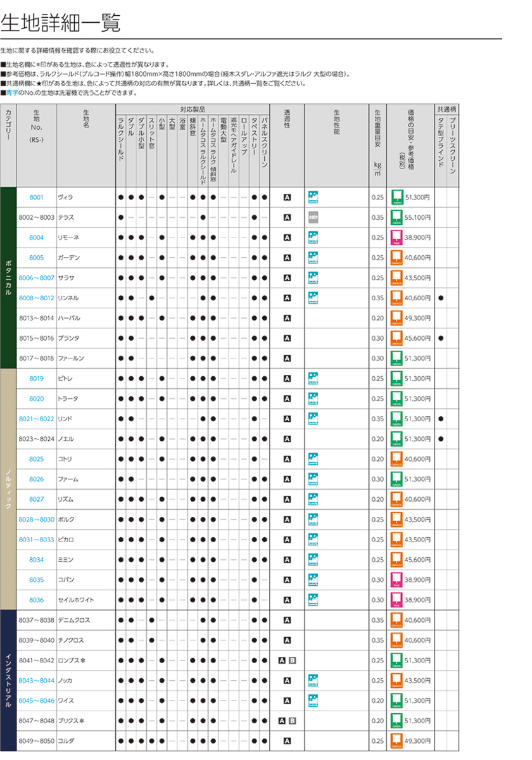Image resolution: width=532 pixels, height=760 pixels.
Task: Click the price tag icon in チノクロス row
Action: click(x=397, y=640)
